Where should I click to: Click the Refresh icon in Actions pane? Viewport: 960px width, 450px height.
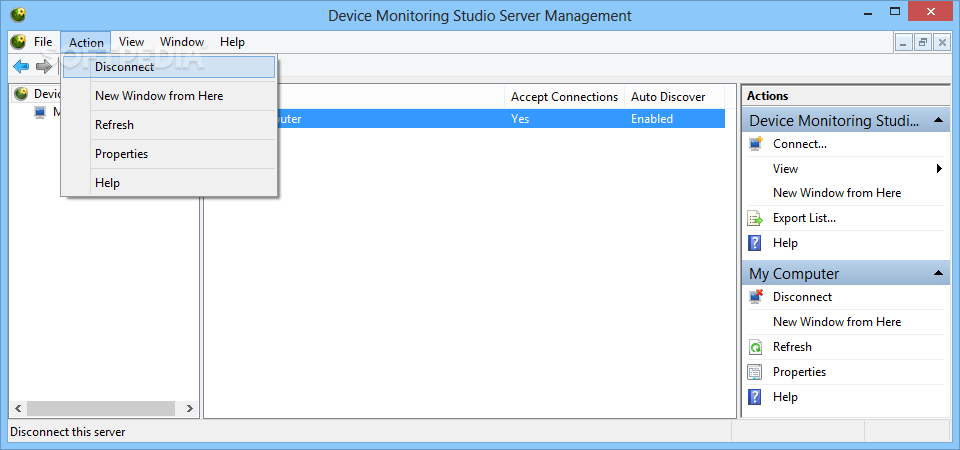tap(756, 347)
